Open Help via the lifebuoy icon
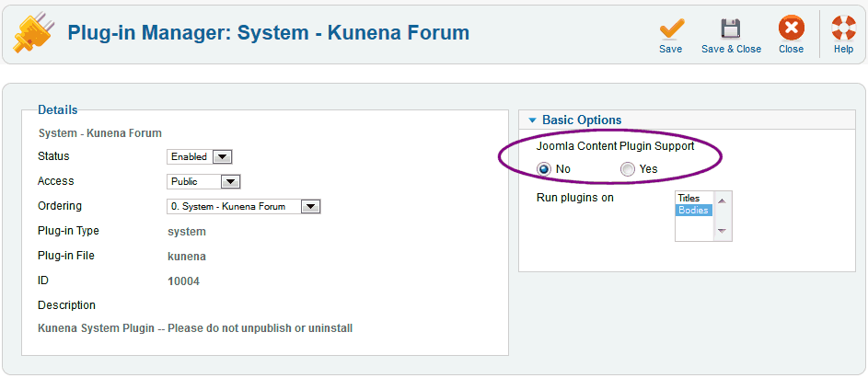The width and height of the screenshot is (868, 378). [843, 28]
